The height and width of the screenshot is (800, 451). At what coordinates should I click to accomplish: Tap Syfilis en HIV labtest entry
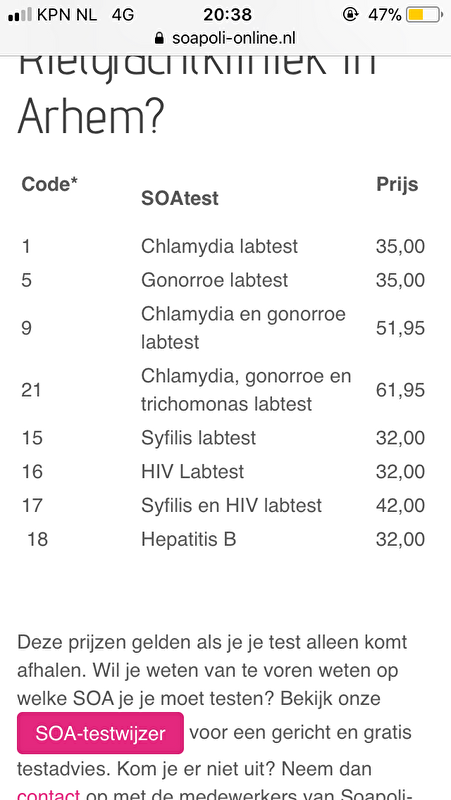pyautogui.click(x=232, y=506)
